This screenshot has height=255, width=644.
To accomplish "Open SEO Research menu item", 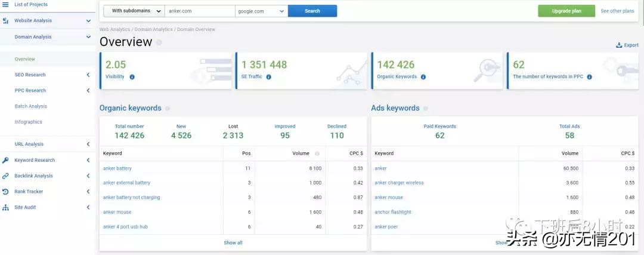I will [30, 75].
